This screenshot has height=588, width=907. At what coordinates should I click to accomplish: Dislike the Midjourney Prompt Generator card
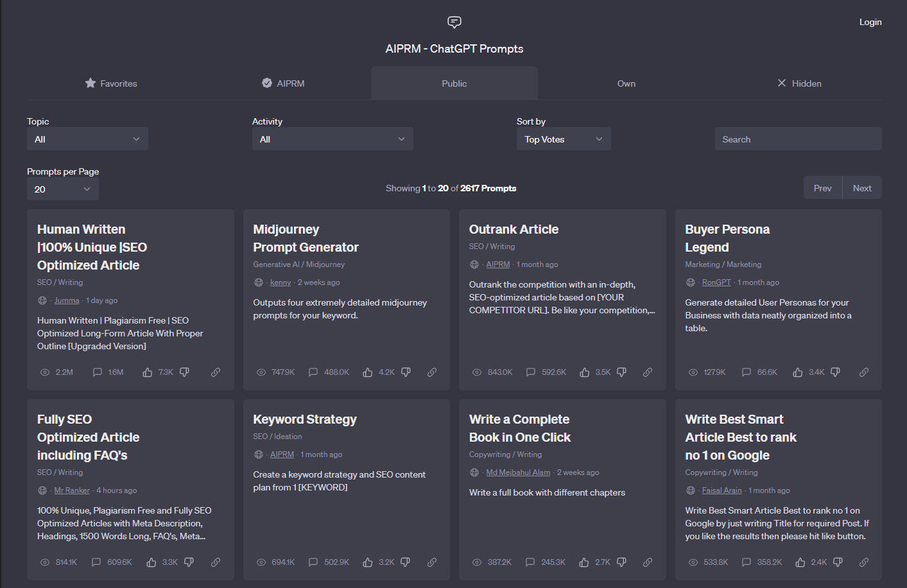[x=406, y=372]
